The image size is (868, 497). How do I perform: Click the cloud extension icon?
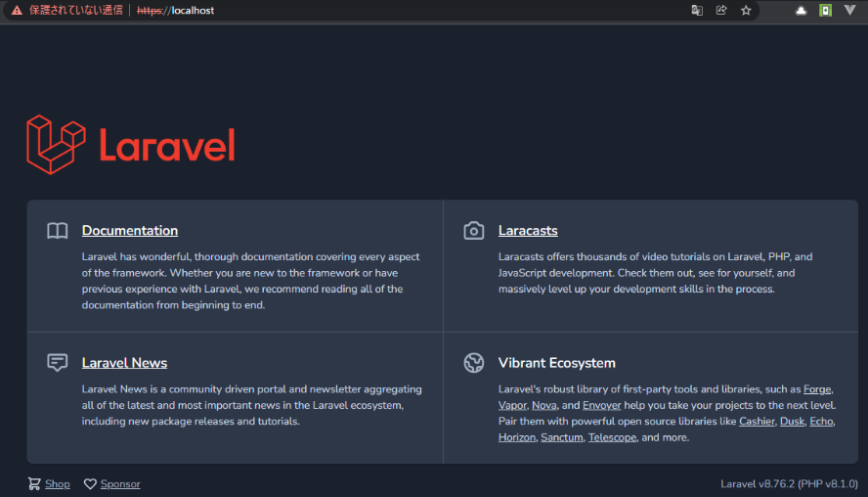click(801, 11)
